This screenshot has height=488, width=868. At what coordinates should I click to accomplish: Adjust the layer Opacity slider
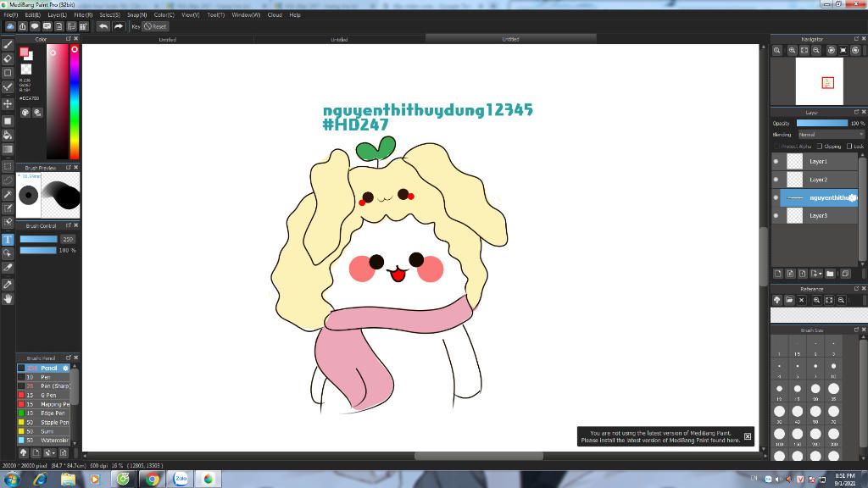pyautogui.click(x=822, y=124)
